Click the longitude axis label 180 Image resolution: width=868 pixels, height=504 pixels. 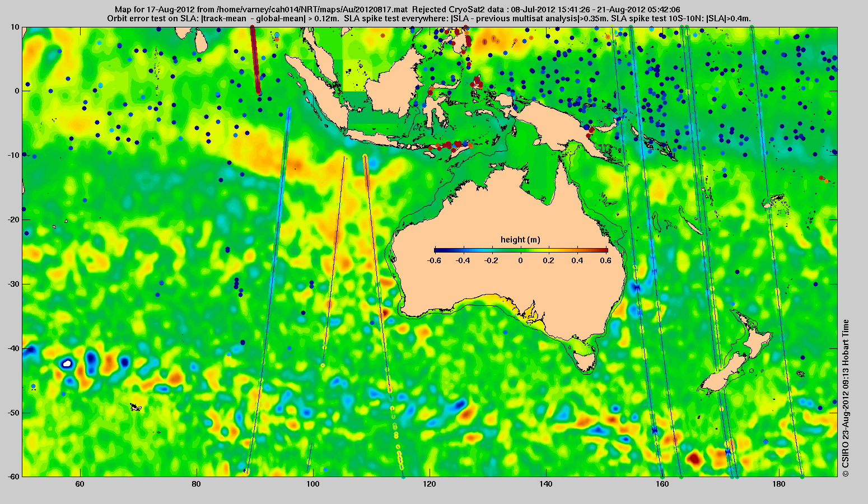[778, 484]
